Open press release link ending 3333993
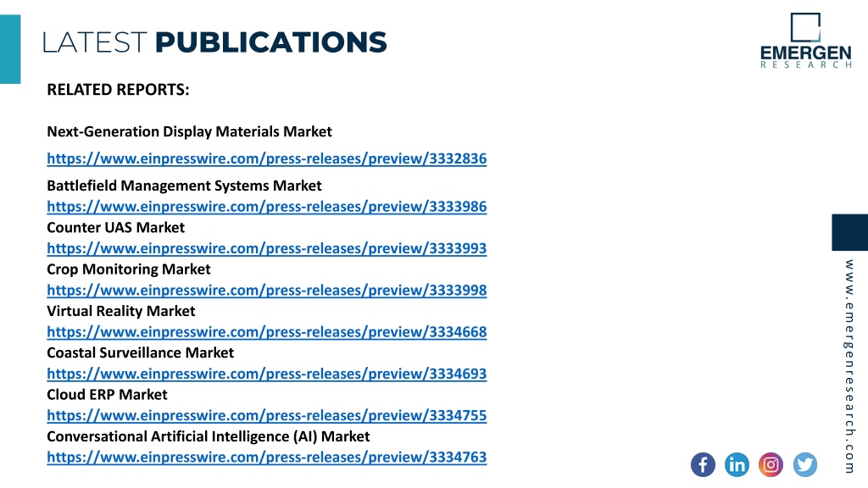 [267, 248]
